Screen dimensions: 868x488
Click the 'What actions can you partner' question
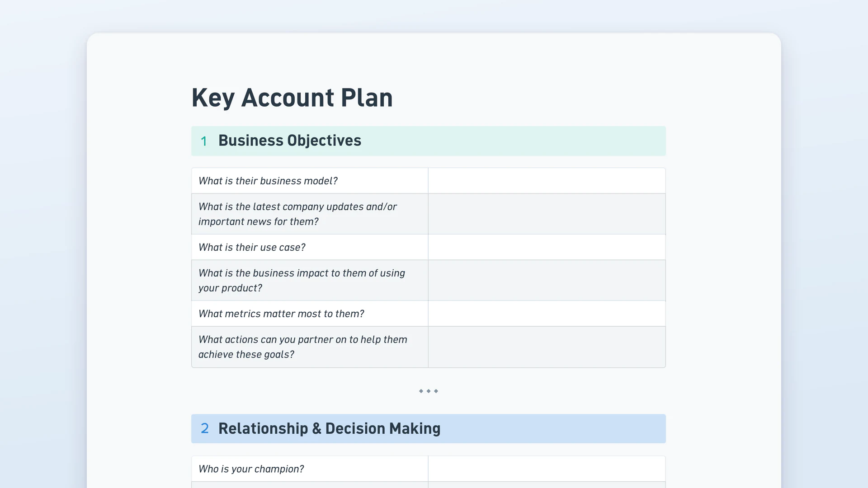(x=303, y=347)
